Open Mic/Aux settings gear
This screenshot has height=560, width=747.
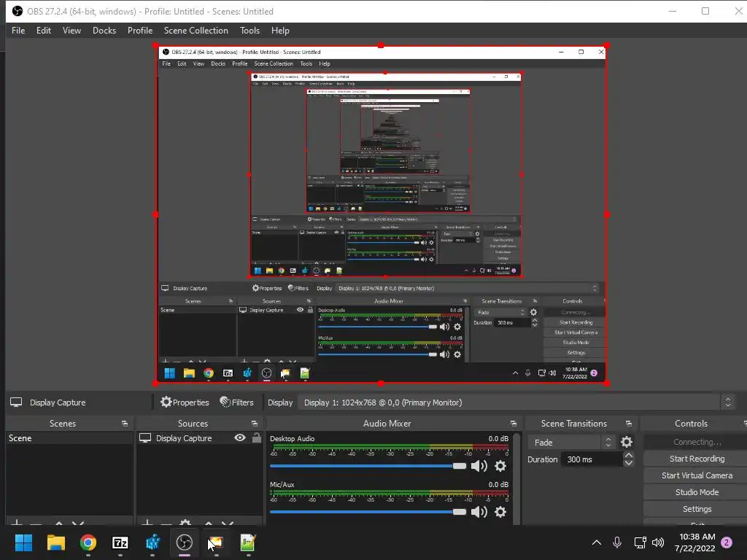tap(500, 512)
